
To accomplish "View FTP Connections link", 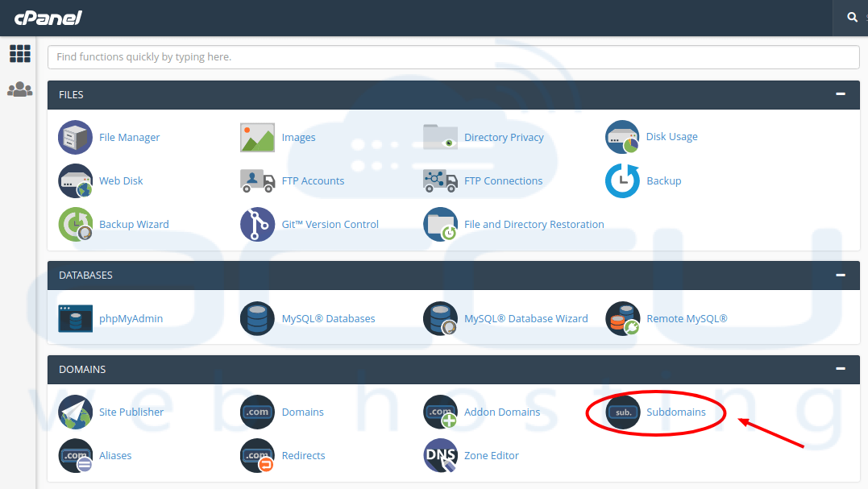I will [503, 181].
